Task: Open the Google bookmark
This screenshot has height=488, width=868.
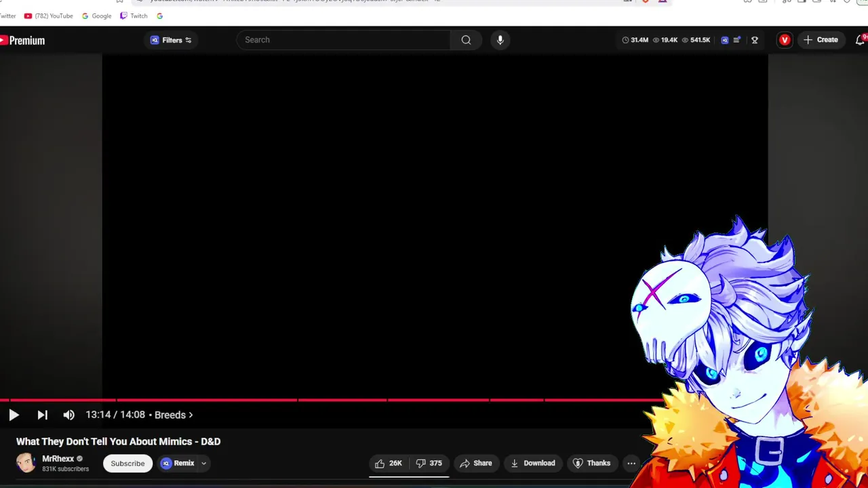Action: tap(96, 16)
